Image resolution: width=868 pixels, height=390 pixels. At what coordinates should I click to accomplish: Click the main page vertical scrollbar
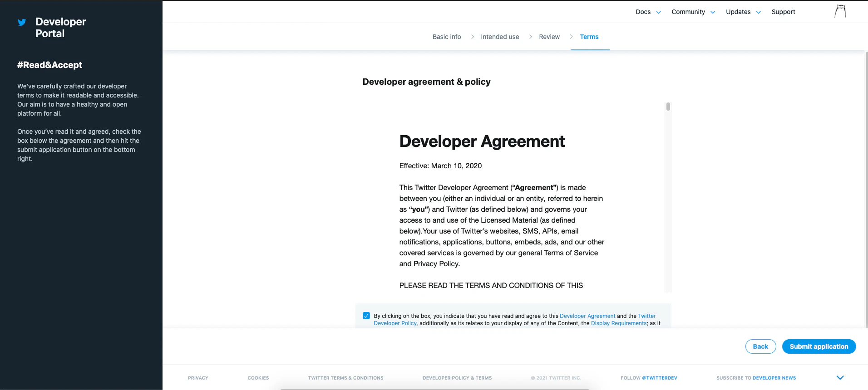coord(866,189)
